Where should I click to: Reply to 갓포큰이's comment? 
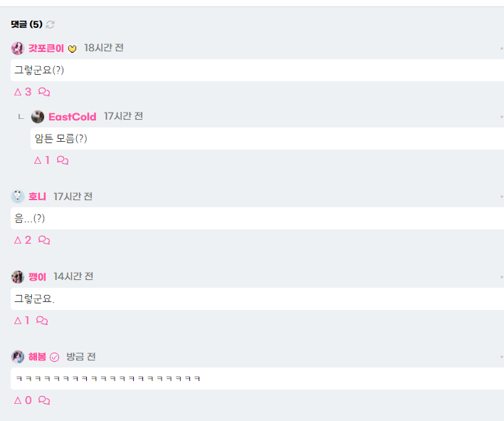tap(44, 92)
